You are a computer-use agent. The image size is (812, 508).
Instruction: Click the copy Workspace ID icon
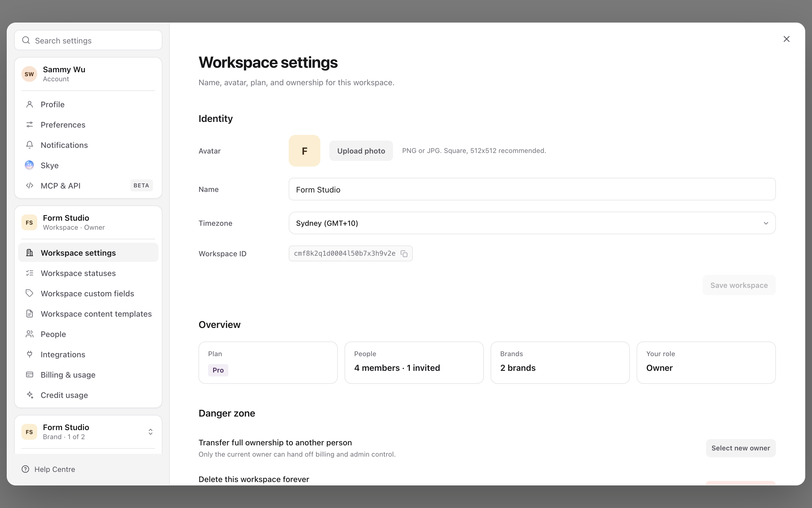(404, 254)
